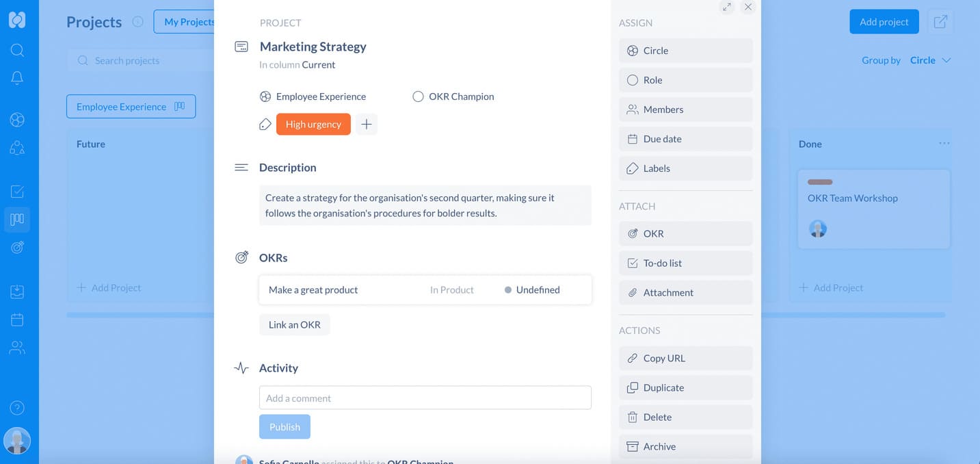980x464 pixels.
Task: Click the plus icon to add label
Action: [x=367, y=125]
